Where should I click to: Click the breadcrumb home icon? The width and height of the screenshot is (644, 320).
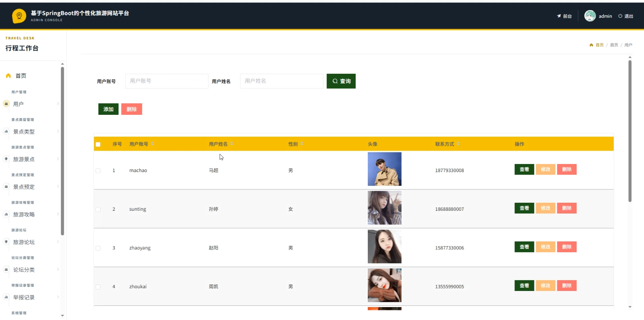[x=591, y=45]
